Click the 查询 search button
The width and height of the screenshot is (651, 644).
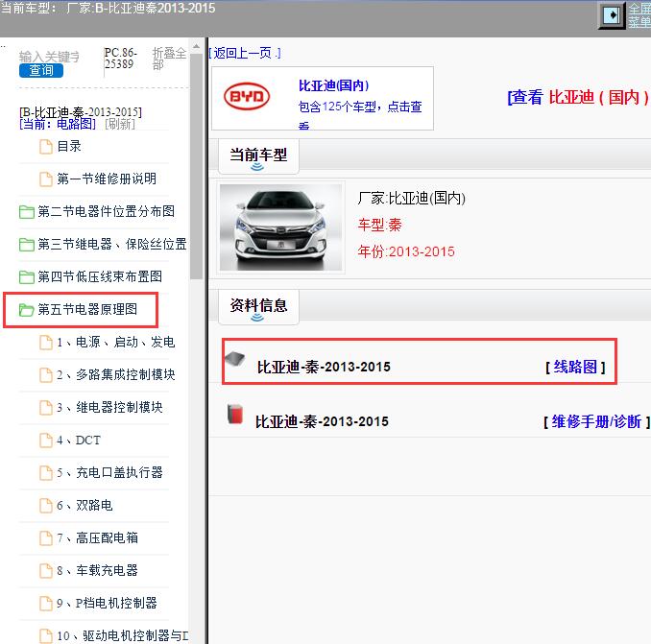coord(41,70)
